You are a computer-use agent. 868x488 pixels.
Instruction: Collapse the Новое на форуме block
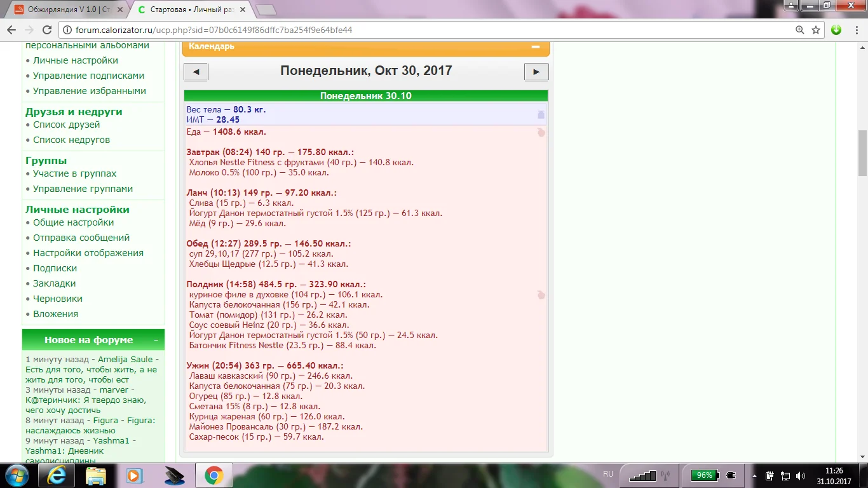(x=156, y=340)
